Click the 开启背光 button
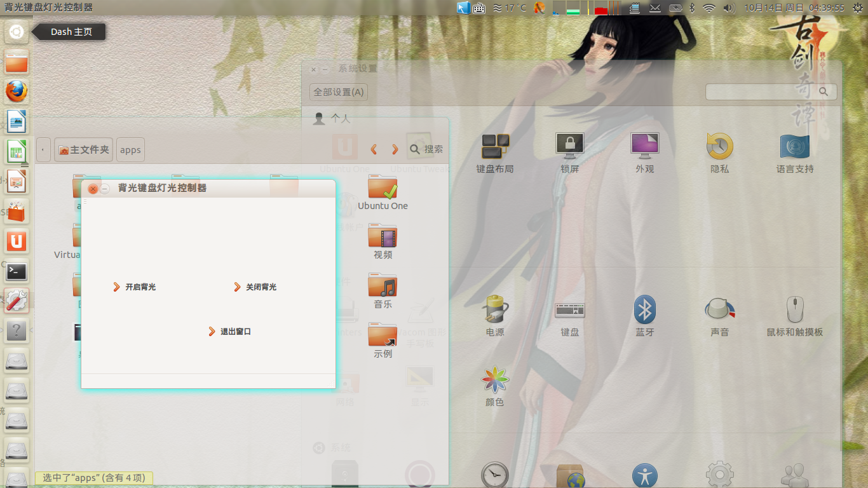This screenshot has width=868, height=488. [134, 287]
